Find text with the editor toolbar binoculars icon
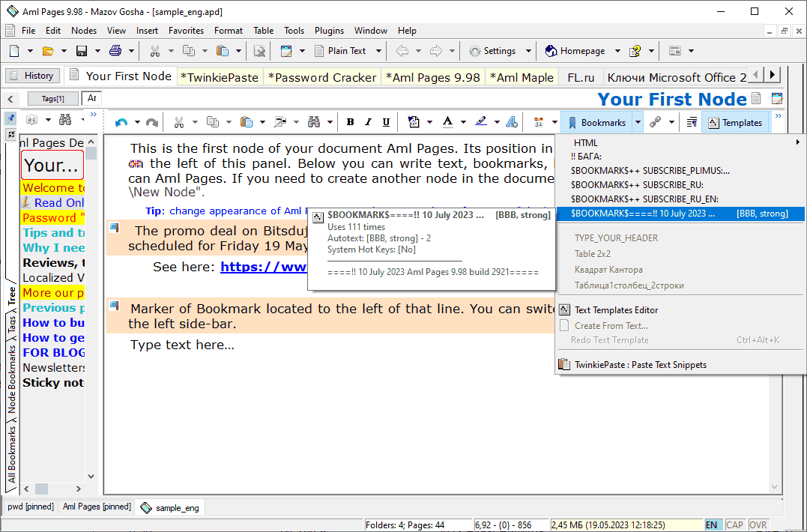This screenshot has height=532, width=807. tap(314, 122)
